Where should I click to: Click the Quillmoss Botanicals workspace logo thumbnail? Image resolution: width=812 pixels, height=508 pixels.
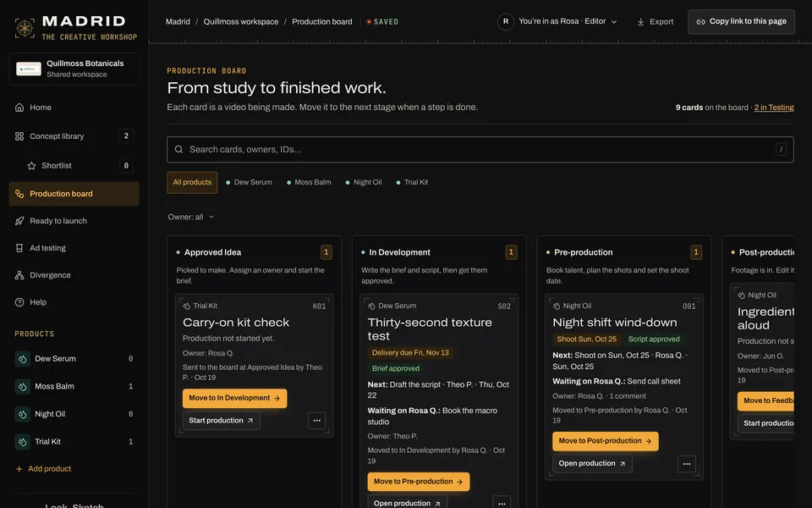tap(29, 69)
